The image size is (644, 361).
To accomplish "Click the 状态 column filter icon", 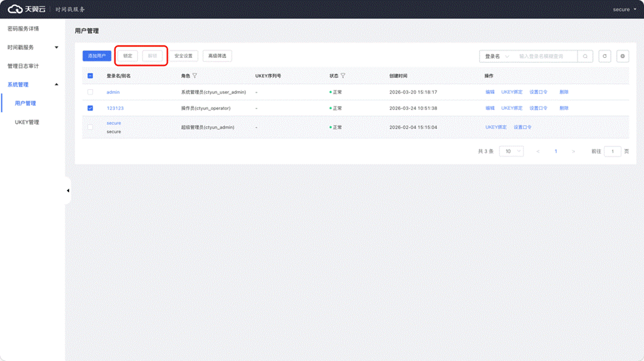I will click(x=343, y=76).
